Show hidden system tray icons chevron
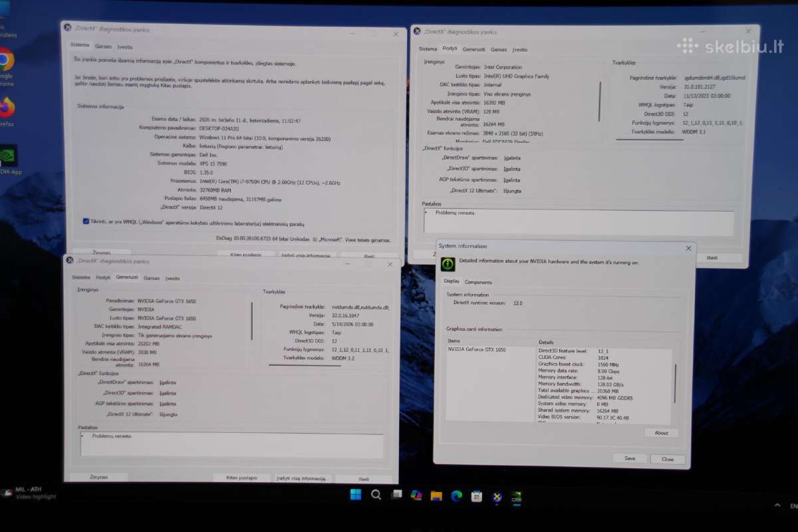The image size is (798, 532). [779, 506]
